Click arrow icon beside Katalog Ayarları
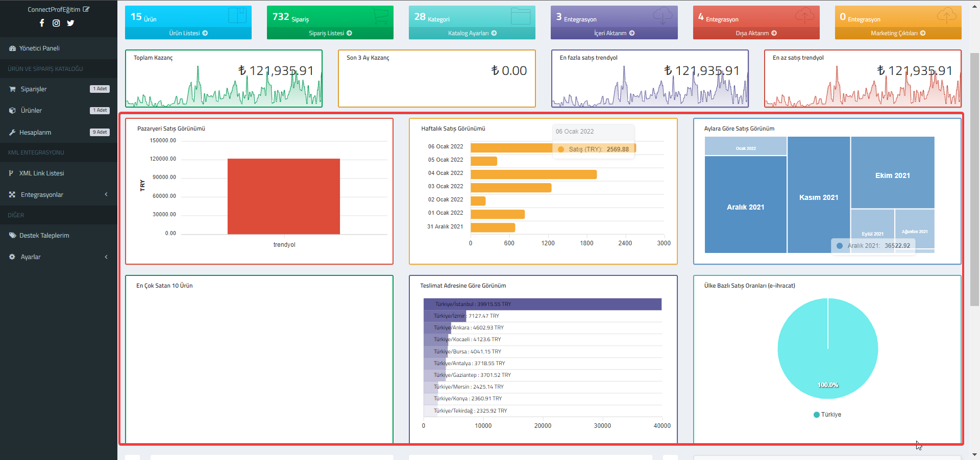Image resolution: width=980 pixels, height=460 pixels. [494, 33]
